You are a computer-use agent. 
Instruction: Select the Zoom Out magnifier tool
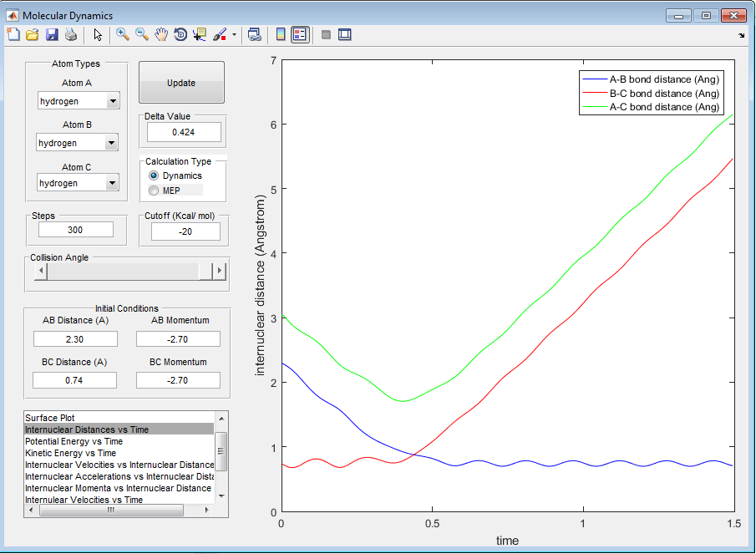(x=142, y=34)
